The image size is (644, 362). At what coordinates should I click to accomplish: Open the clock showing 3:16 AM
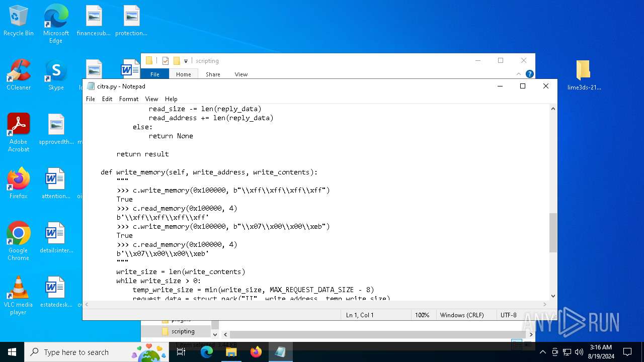600,352
